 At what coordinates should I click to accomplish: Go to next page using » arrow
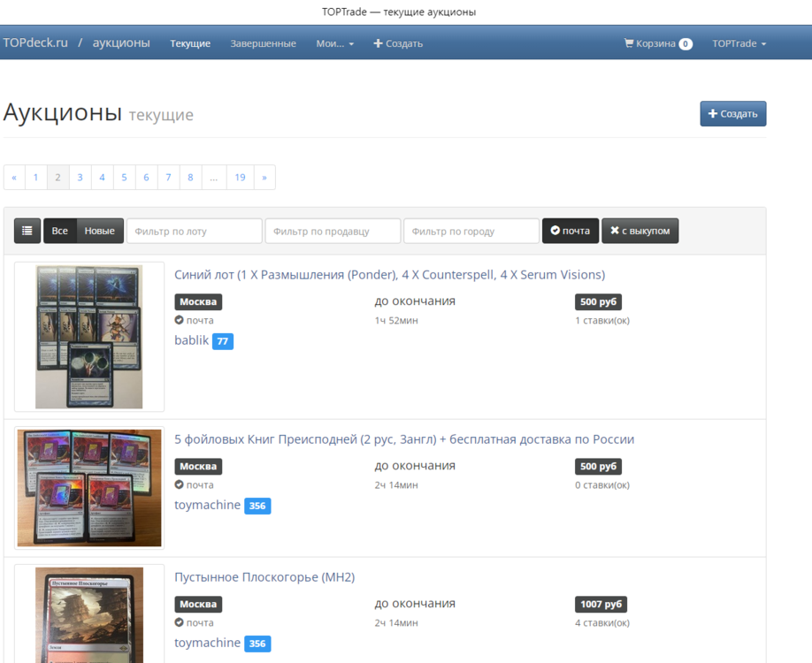coord(264,178)
